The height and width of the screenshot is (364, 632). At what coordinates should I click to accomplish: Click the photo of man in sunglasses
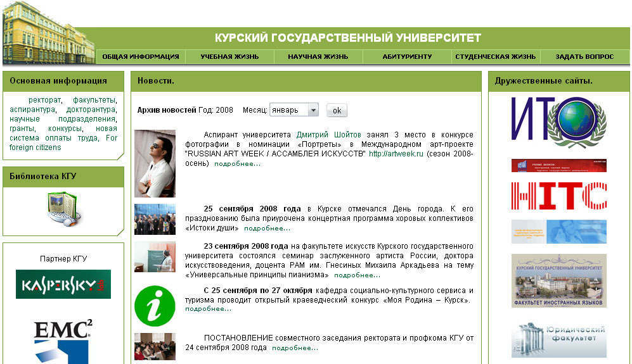[x=155, y=163]
